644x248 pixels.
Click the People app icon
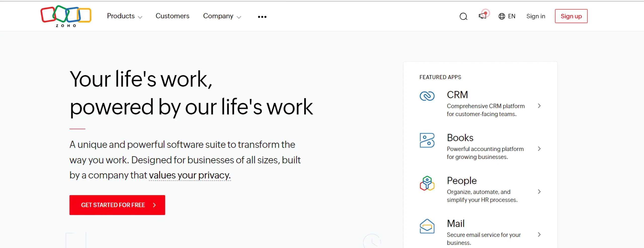(427, 183)
